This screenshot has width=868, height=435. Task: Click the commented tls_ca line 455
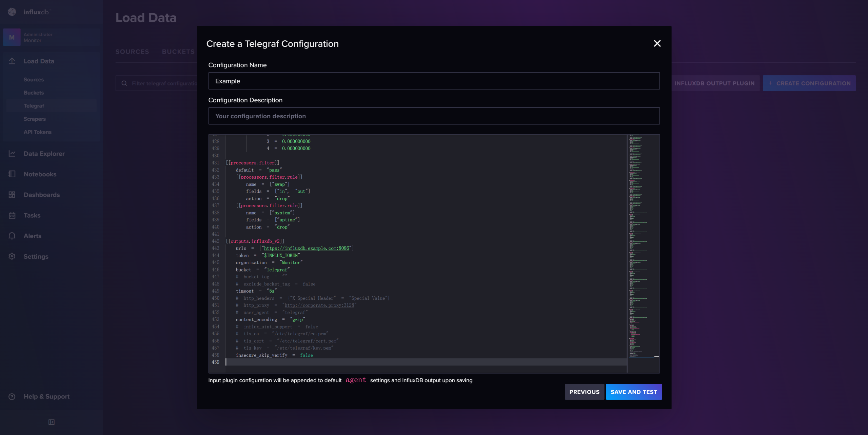[282, 334]
